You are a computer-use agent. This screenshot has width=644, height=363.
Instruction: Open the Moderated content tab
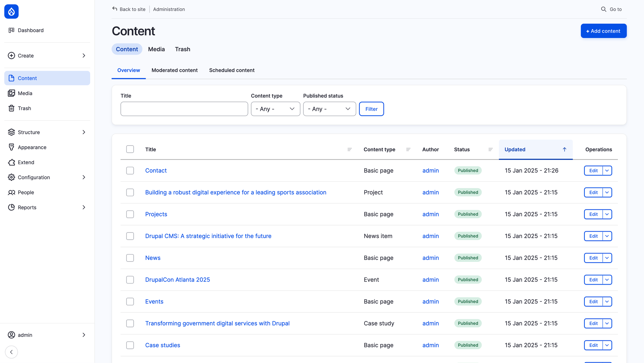point(175,70)
